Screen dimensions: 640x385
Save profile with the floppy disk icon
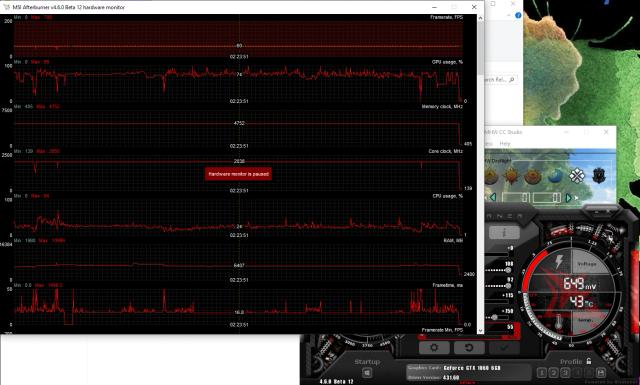click(600, 372)
